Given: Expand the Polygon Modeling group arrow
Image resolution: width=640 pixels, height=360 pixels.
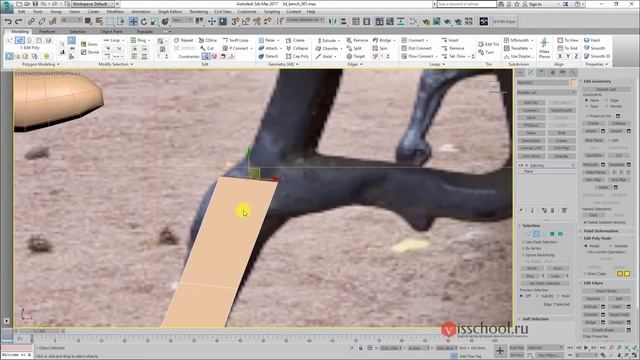Looking at the screenshot, I should click(x=58, y=64).
